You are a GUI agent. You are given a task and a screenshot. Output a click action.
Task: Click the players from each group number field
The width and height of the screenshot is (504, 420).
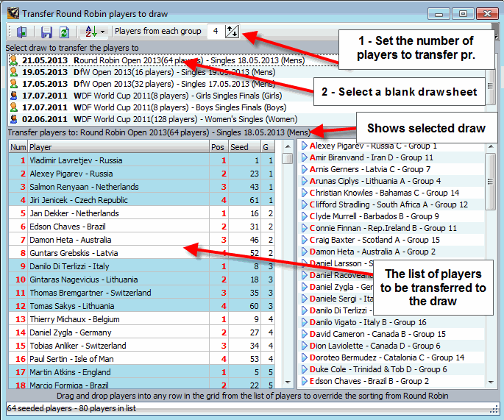coord(215,32)
